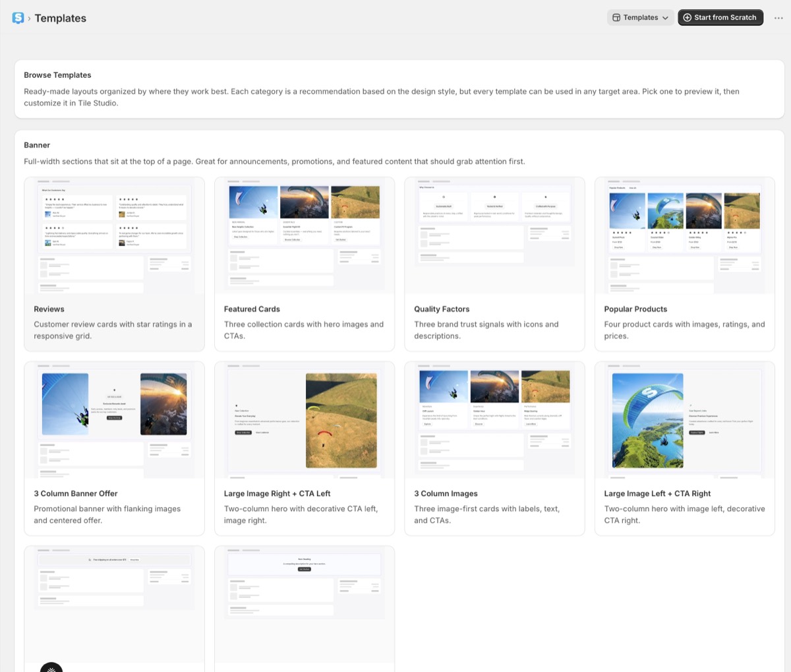
Task: Click the Reviews template title
Action: click(x=49, y=309)
